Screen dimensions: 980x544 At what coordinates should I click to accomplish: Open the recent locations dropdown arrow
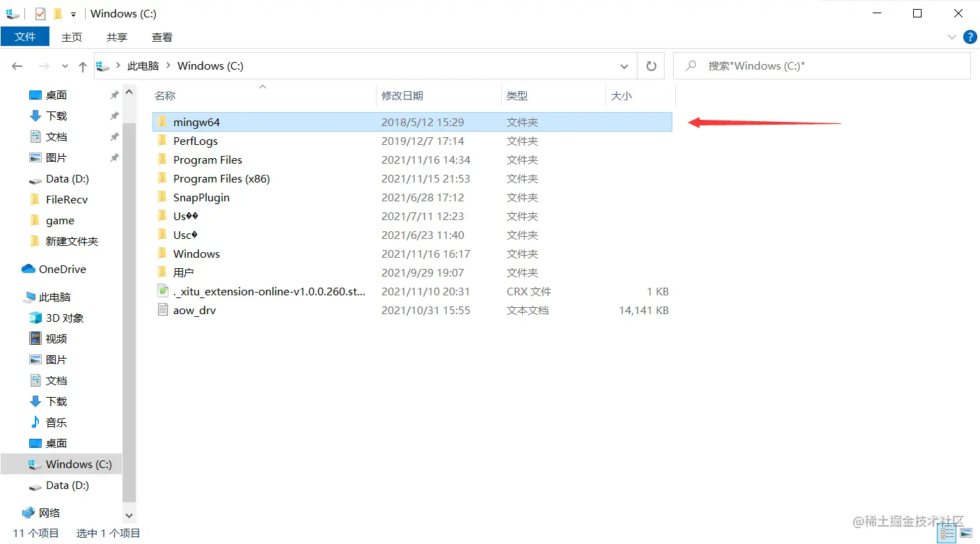[65, 66]
